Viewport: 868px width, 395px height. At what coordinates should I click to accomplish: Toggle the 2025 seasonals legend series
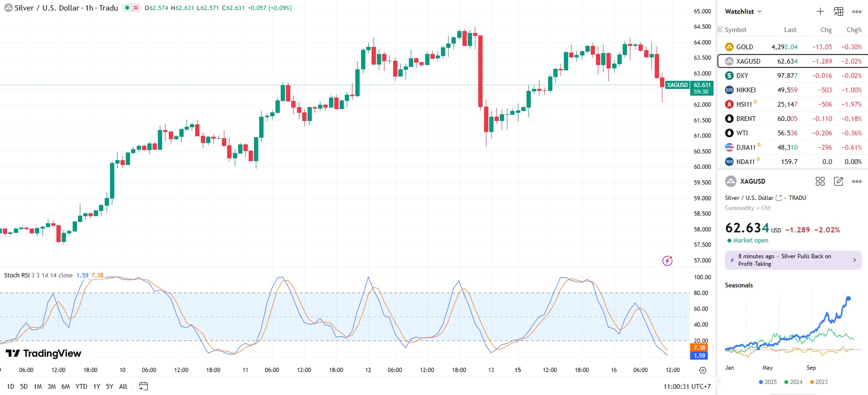tap(768, 382)
